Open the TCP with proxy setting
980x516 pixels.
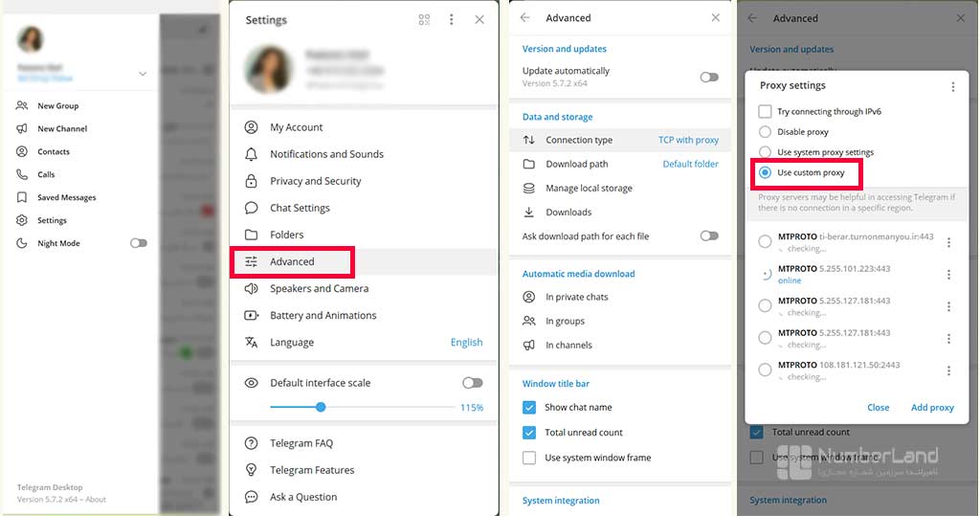click(688, 140)
